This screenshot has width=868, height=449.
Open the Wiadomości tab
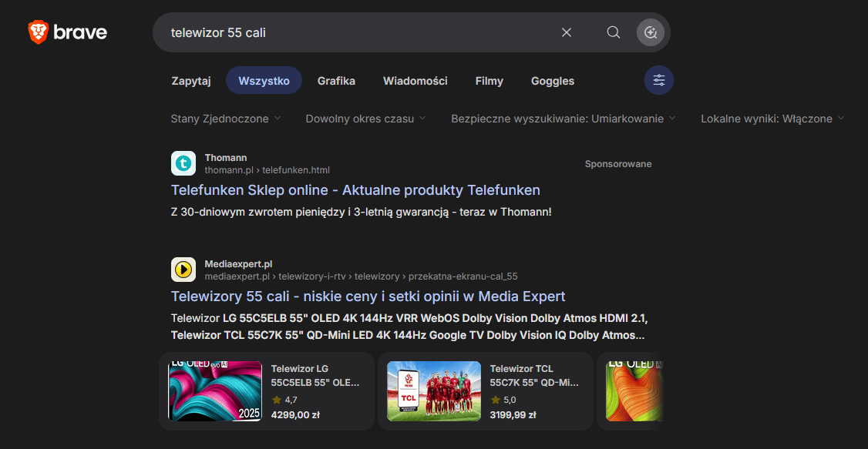coord(415,81)
